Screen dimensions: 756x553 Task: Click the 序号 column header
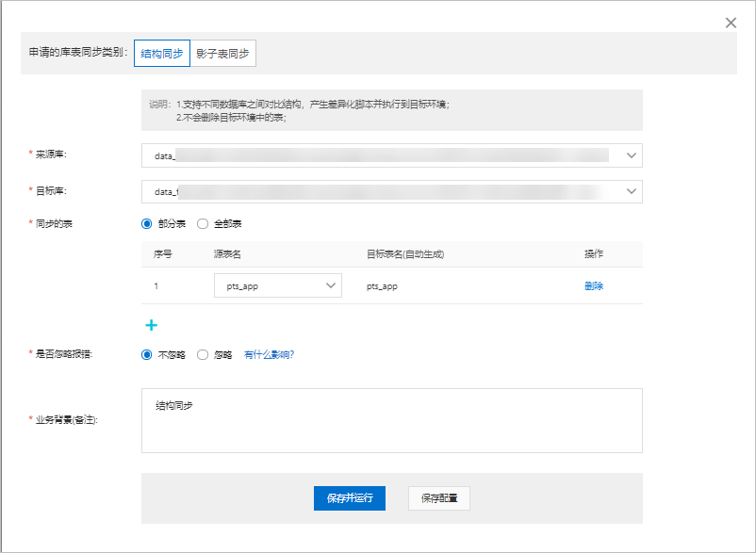click(x=162, y=253)
